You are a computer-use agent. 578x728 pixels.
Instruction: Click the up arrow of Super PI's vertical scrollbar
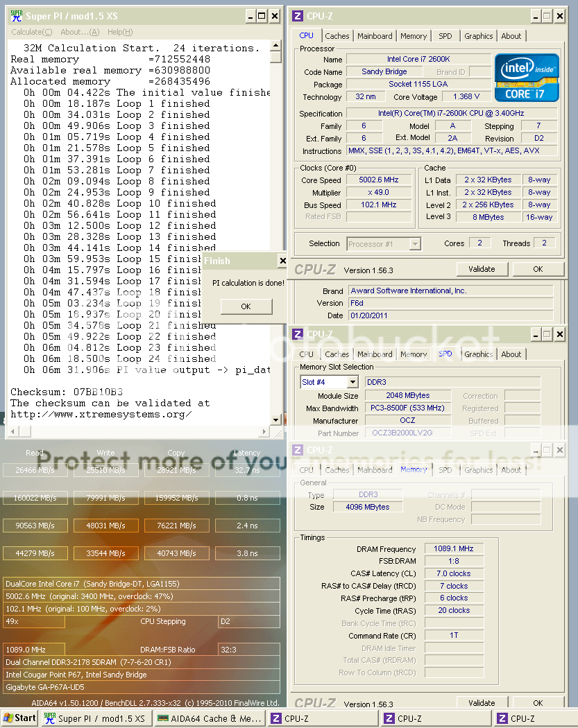coord(275,46)
